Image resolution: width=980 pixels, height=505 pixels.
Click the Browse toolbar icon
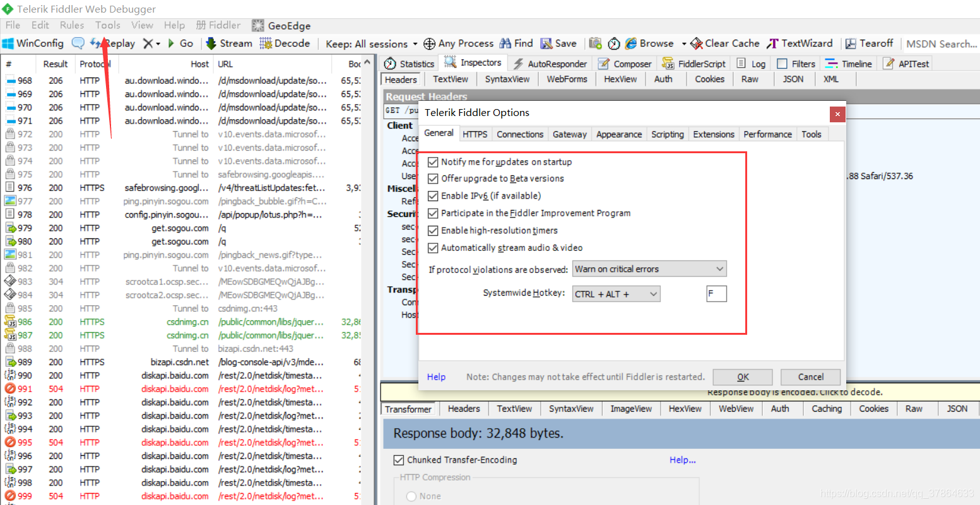tap(630, 44)
